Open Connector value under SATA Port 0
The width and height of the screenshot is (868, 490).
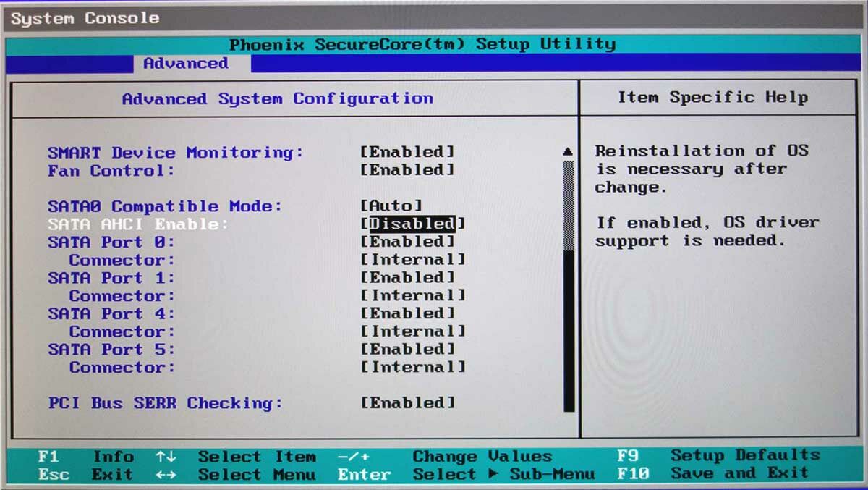(413, 260)
